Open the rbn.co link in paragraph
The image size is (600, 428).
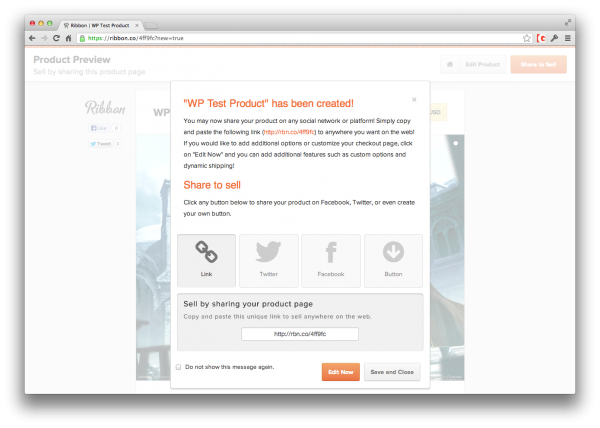289,132
